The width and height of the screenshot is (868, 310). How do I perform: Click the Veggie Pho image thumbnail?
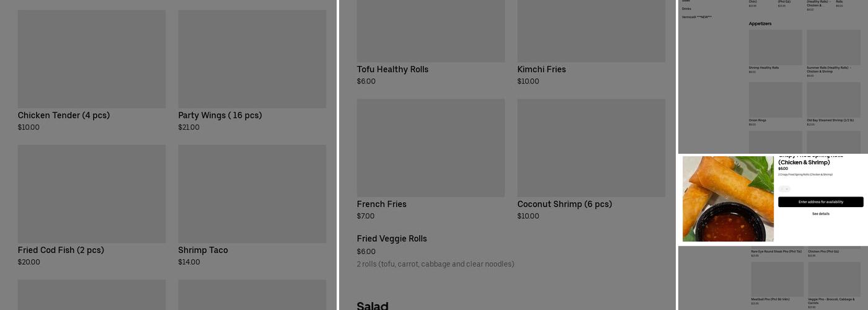click(x=834, y=279)
